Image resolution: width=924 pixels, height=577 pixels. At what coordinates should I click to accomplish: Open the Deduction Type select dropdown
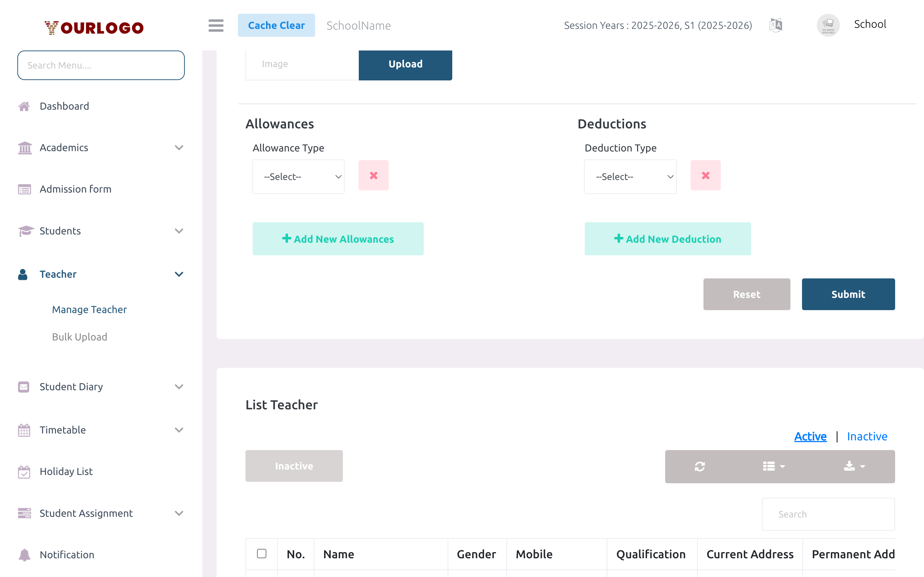point(630,176)
